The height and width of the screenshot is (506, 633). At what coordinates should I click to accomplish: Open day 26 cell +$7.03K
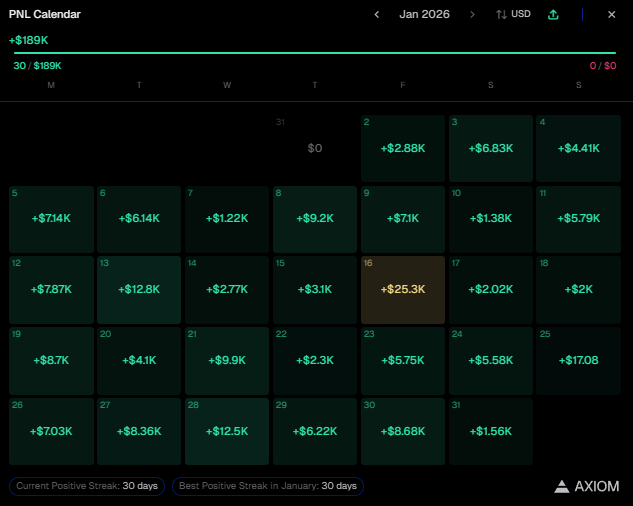pos(51,432)
